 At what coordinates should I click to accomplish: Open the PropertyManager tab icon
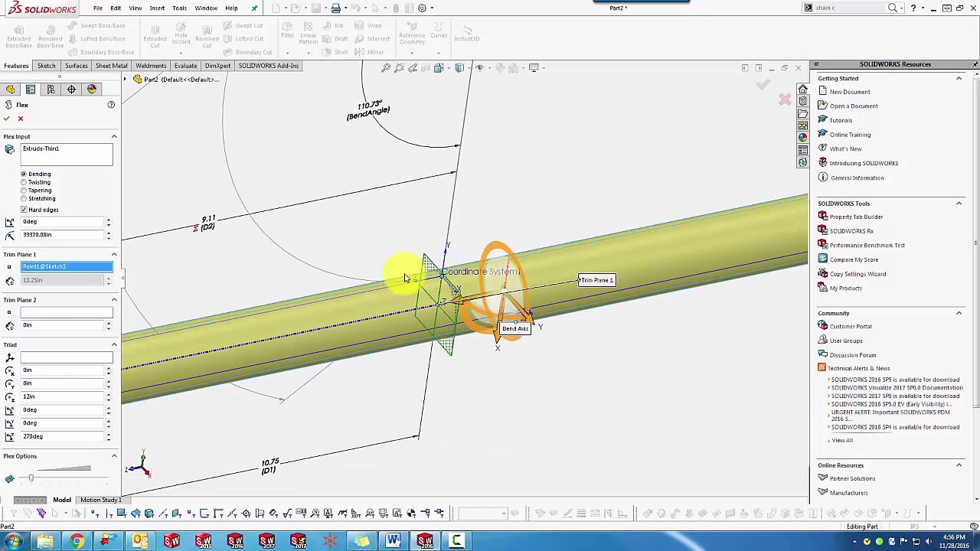(x=31, y=90)
